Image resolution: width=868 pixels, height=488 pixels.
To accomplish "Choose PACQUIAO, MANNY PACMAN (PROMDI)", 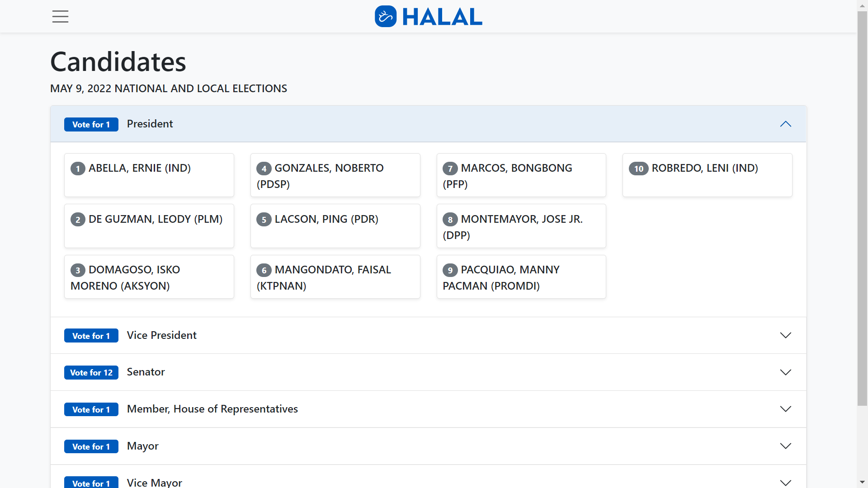I will coord(521,277).
